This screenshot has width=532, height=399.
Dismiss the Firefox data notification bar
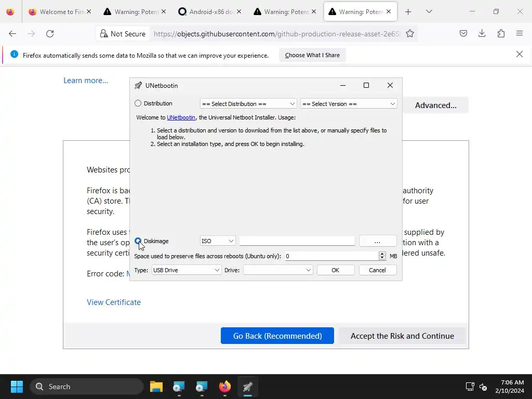click(x=520, y=54)
